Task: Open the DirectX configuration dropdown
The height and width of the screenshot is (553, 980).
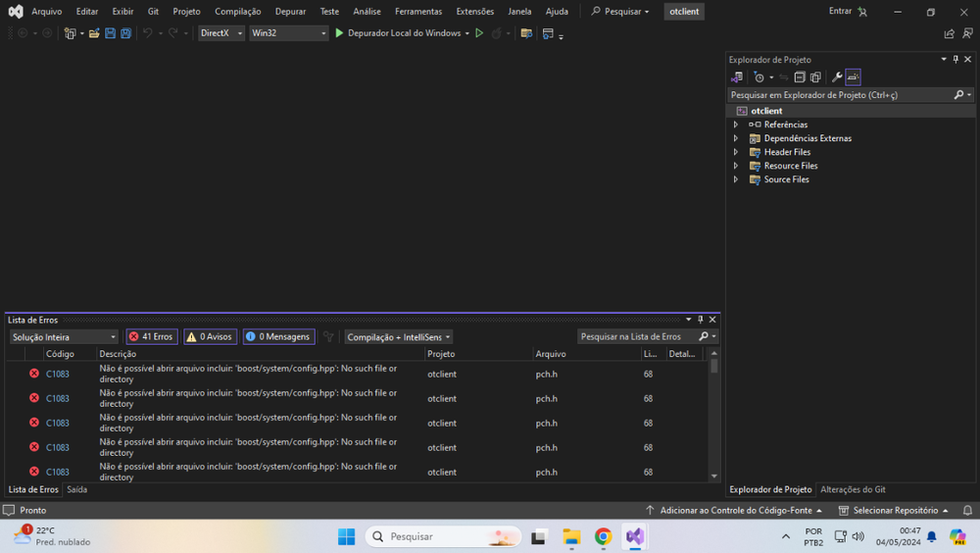Action: (x=221, y=33)
